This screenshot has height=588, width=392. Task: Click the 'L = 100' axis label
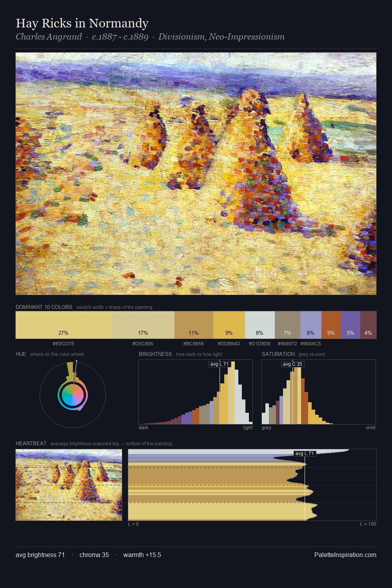point(368,524)
